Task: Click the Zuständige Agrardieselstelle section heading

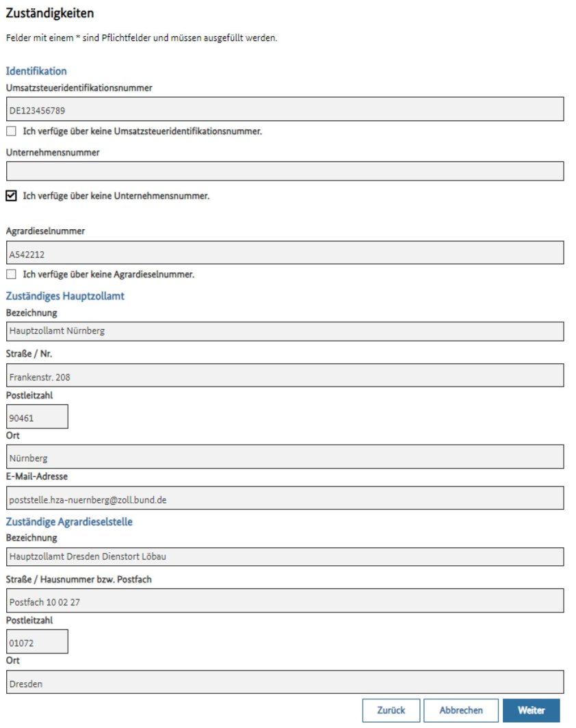Action: [x=69, y=522]
